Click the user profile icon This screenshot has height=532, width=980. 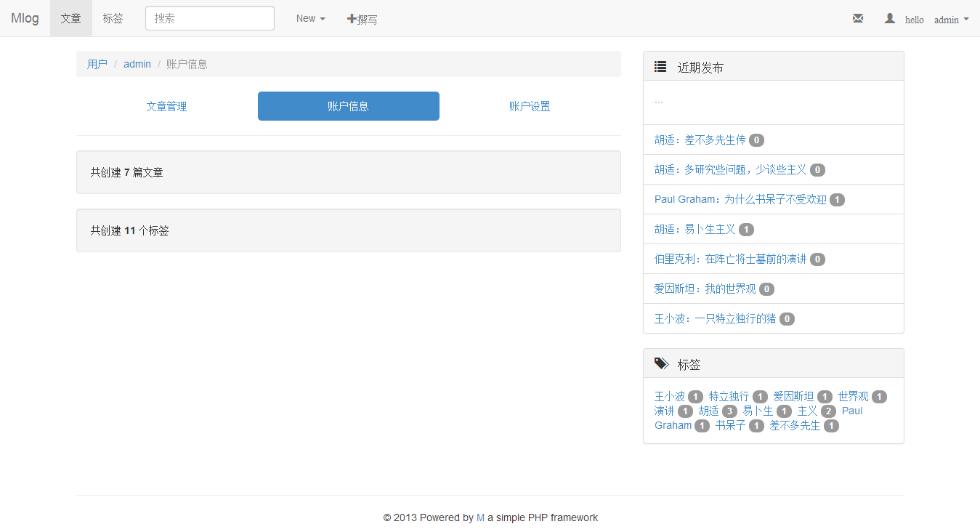tap(890, 19)
